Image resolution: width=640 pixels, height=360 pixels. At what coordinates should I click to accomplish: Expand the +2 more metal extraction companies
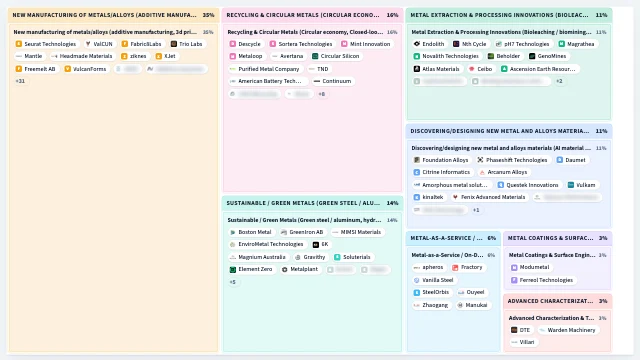pos(559,81)
